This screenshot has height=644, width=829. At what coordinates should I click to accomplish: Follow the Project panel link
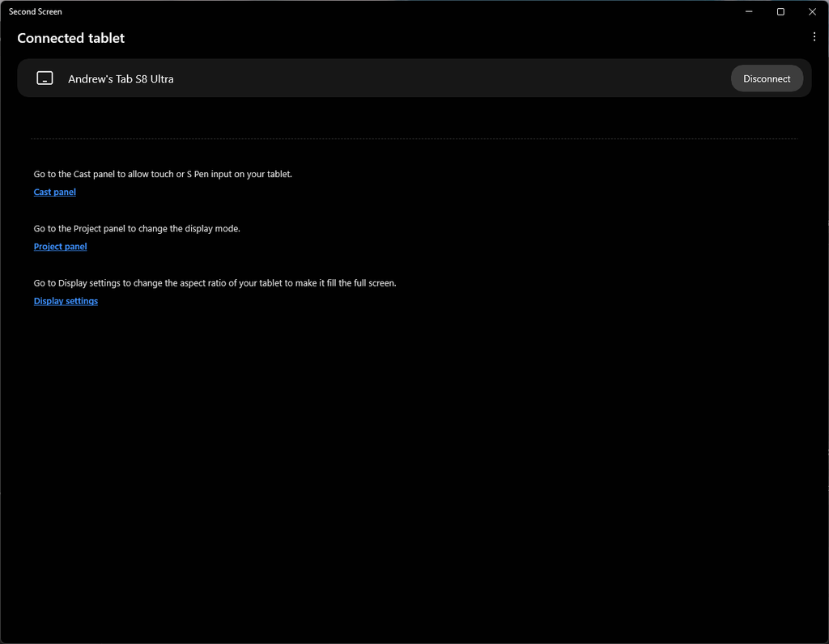(60, 246)
